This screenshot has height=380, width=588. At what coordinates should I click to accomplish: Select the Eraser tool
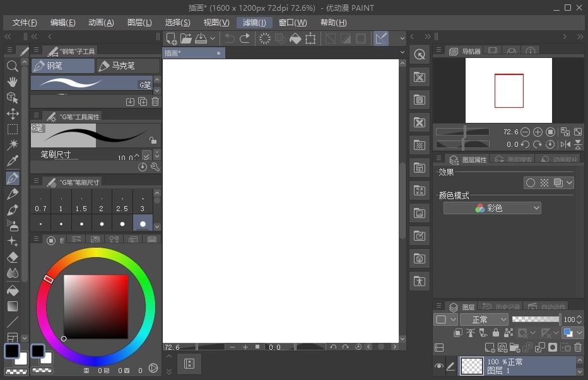[13, 256]
